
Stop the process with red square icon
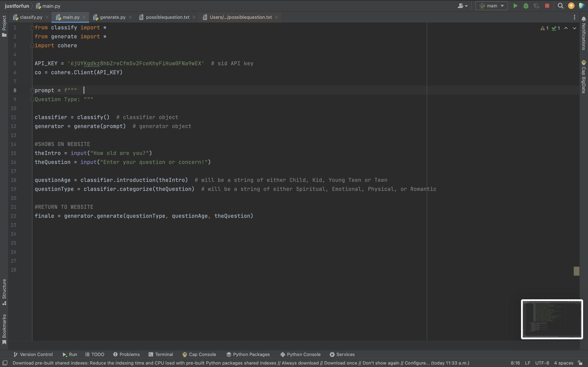coord(547,6)
